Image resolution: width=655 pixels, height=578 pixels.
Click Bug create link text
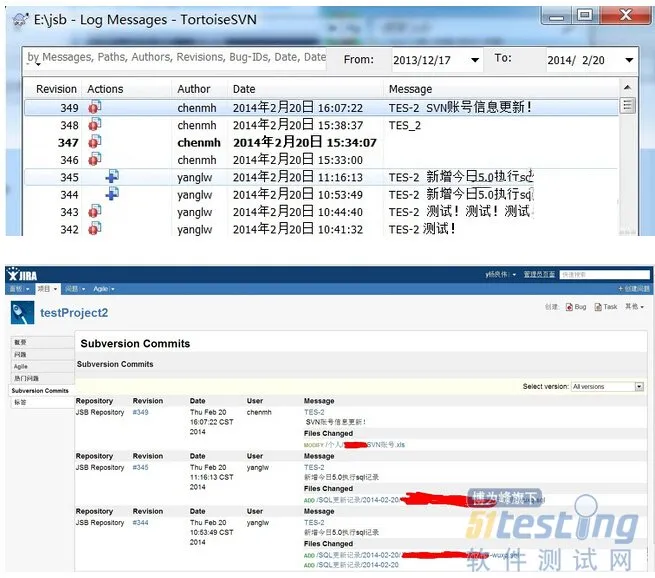pos(580,307)
